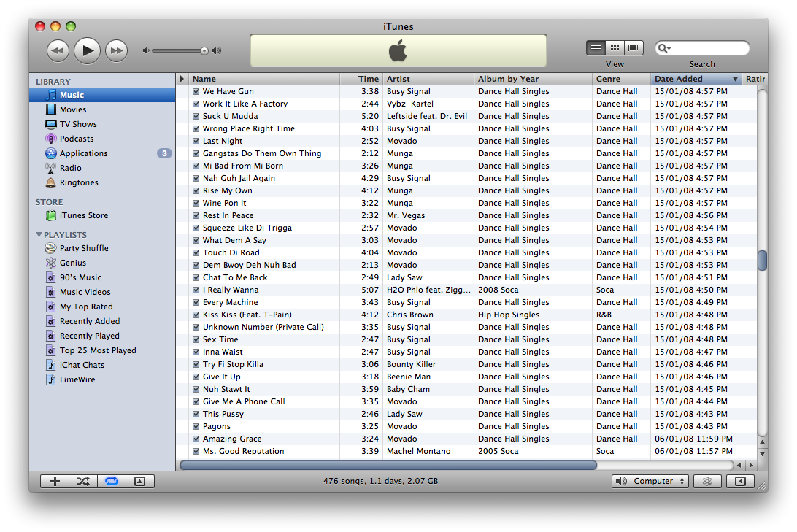Open the Computer speaker dropdown
797x532 pixels.
pyautogui.click(x=650, y=481)
